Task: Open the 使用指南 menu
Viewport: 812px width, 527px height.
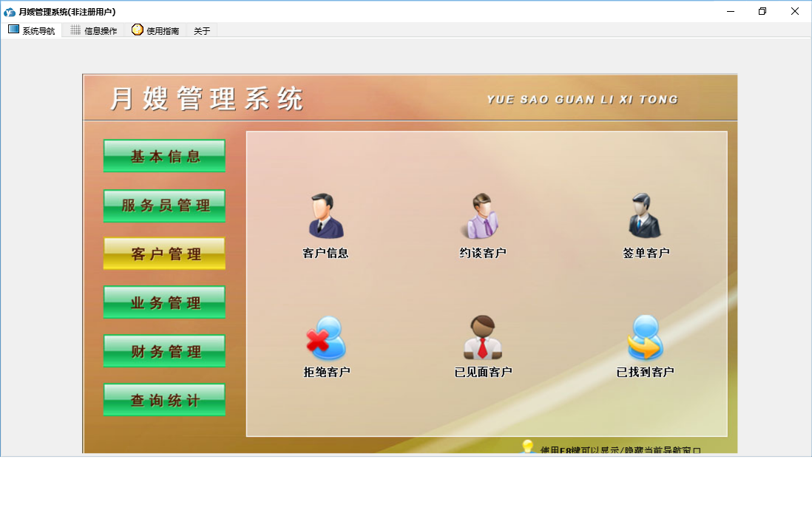Action: (x=155, y=30)
